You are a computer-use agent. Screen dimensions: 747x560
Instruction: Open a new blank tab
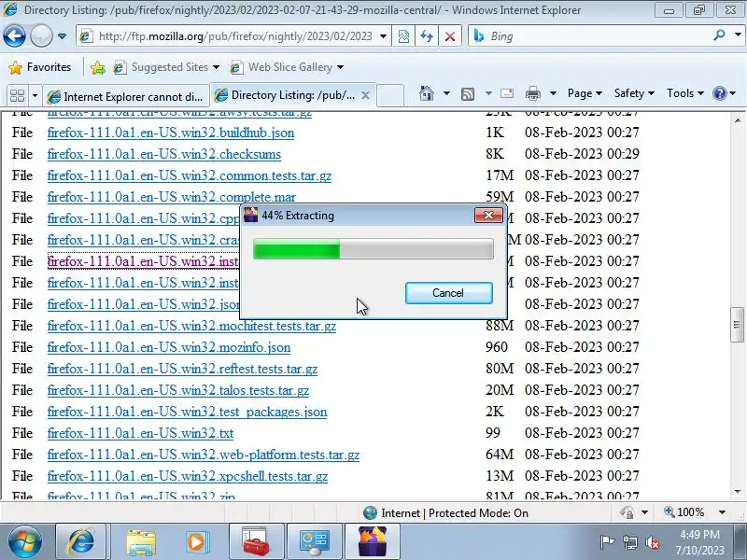[x=390, y=96]
